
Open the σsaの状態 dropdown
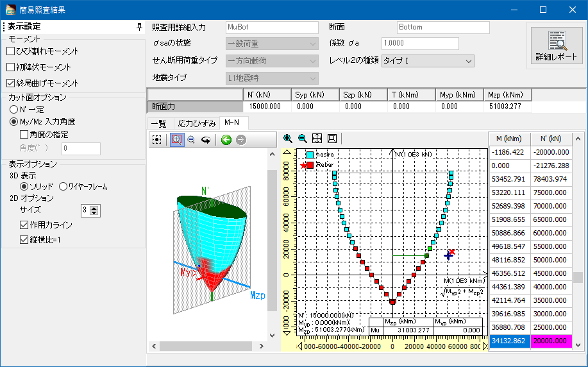(272, 44)
